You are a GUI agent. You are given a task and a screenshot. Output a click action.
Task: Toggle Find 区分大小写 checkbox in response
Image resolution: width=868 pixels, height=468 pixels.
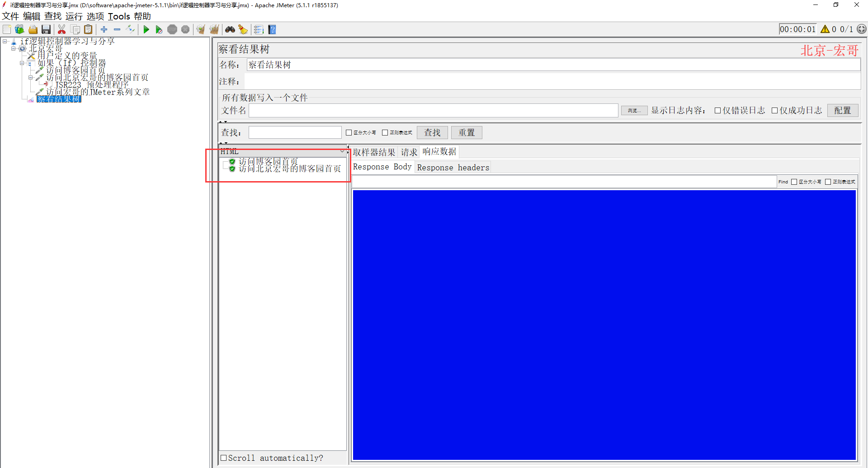click(794, 182)
